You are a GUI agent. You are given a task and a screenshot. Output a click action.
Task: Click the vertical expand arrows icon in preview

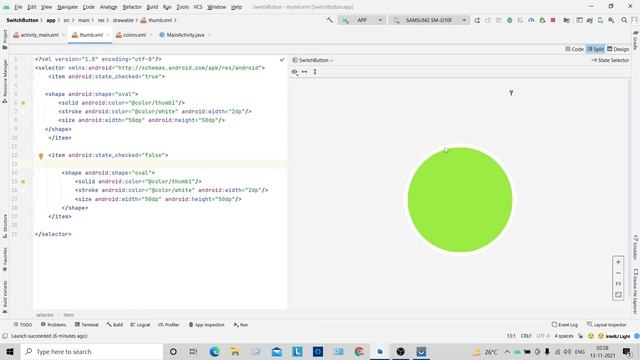coord(315,72)
